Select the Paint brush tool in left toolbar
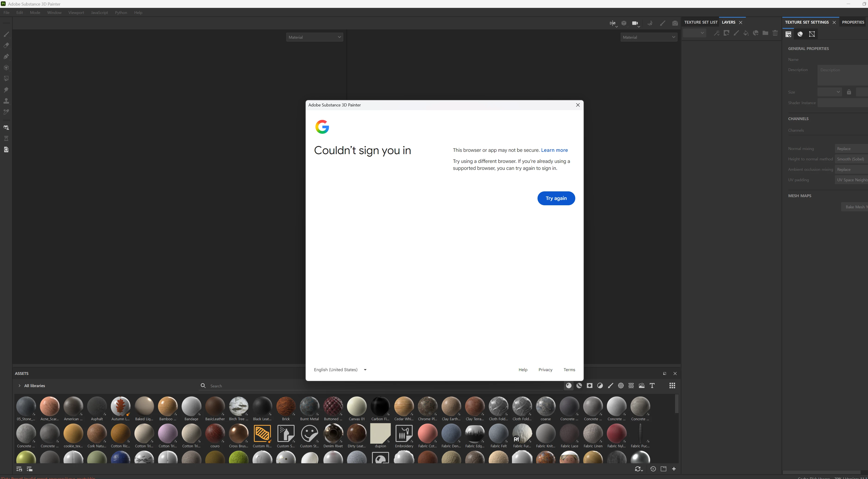Screen dimensions: 868x479 tap(6, 34)
